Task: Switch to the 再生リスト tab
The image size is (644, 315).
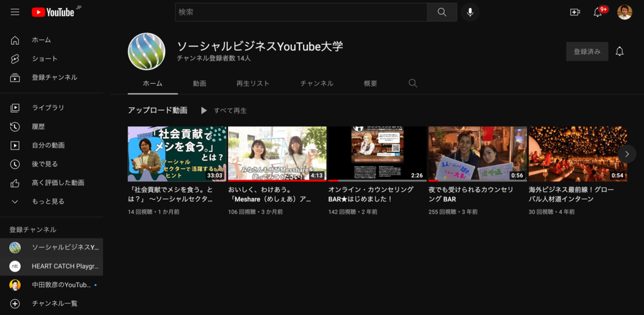Action: pyautogui.click(x=253, y=83)
